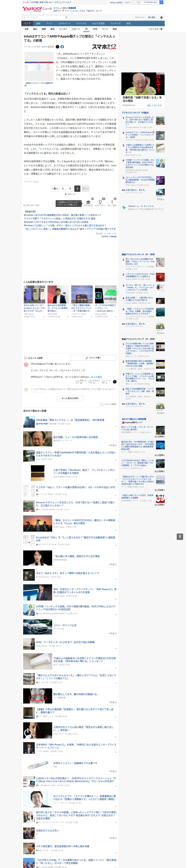Share the article on Facebook
The image size is (186, 868).
pyautogui.click(x=62, y=47)
